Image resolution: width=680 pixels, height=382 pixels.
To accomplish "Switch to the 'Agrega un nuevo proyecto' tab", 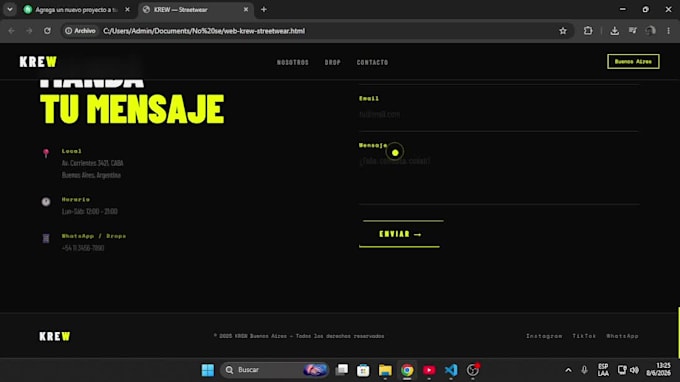I will click(76, 10).
